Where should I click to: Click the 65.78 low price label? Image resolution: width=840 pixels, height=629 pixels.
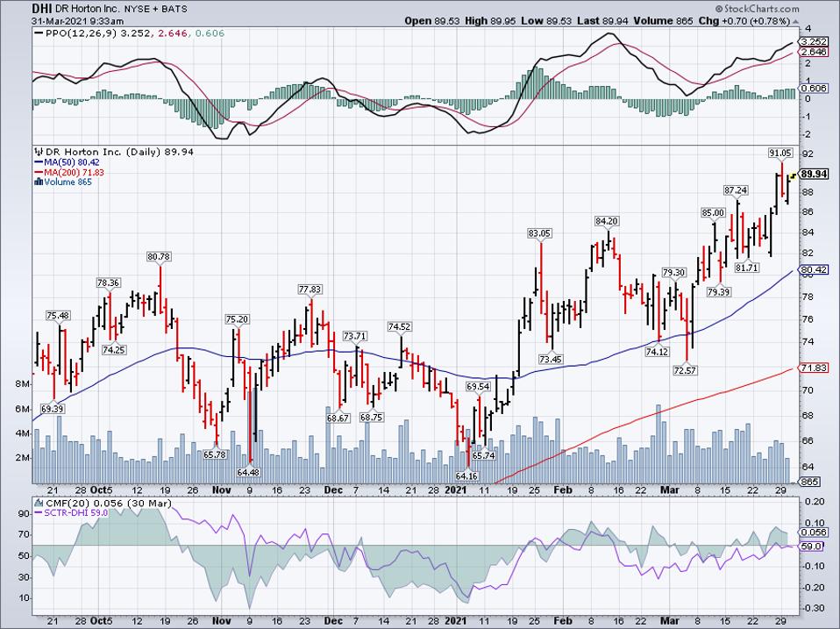pyautogui.click(x=215, y=454)
